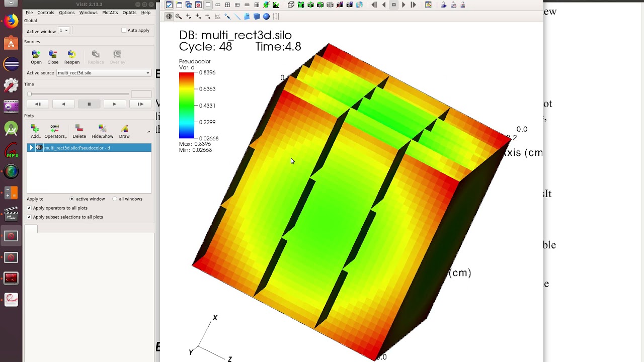
Task: Open Android Studio from the dock
Action: [11, 129]
